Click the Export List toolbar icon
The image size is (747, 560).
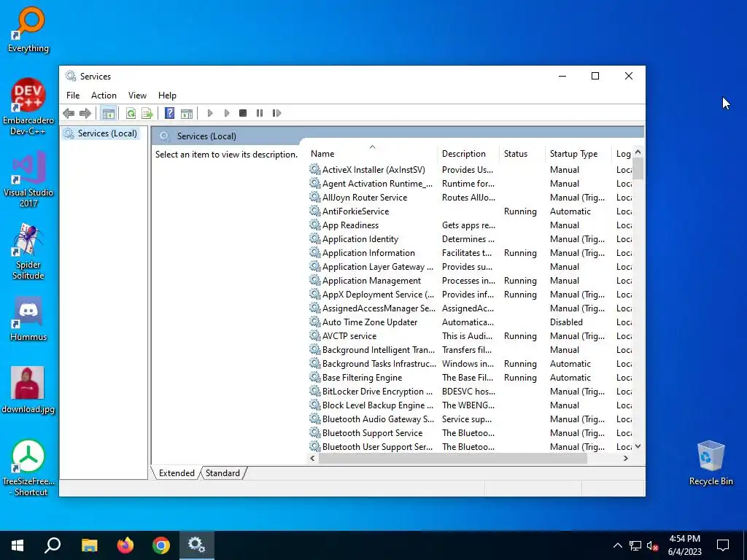point(147,113)
